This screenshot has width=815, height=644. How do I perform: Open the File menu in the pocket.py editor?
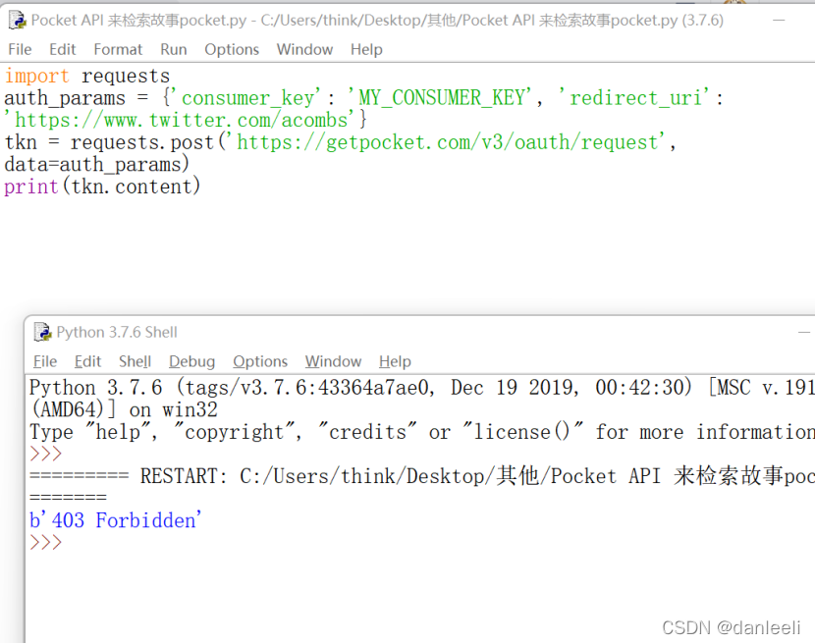pos(20,49)
